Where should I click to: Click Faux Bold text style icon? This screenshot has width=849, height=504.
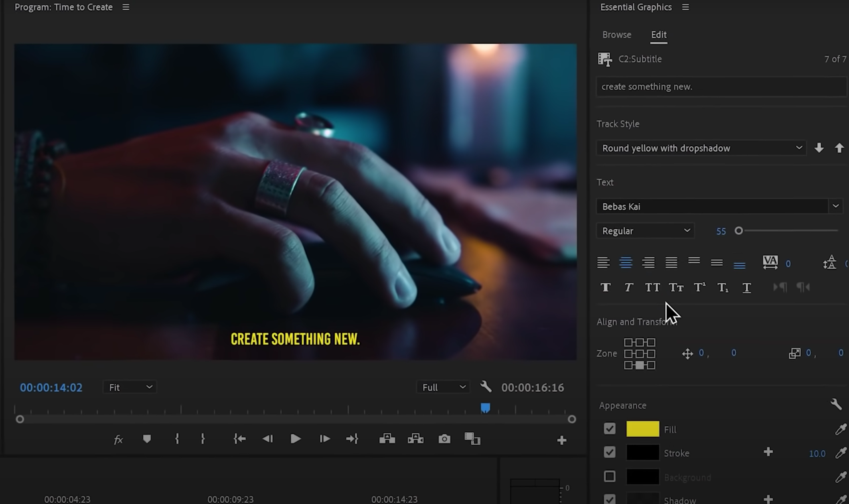tap(605, 287)
